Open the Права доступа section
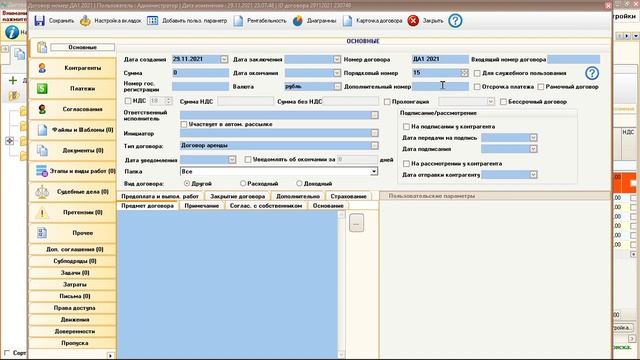Viewport: 640px width, 360px height. tap(75, 308)
